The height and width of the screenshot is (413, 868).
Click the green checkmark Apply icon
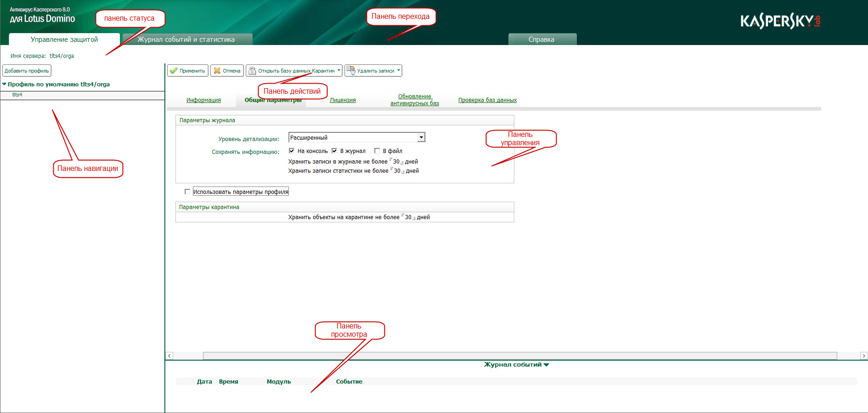pos(174,71)
